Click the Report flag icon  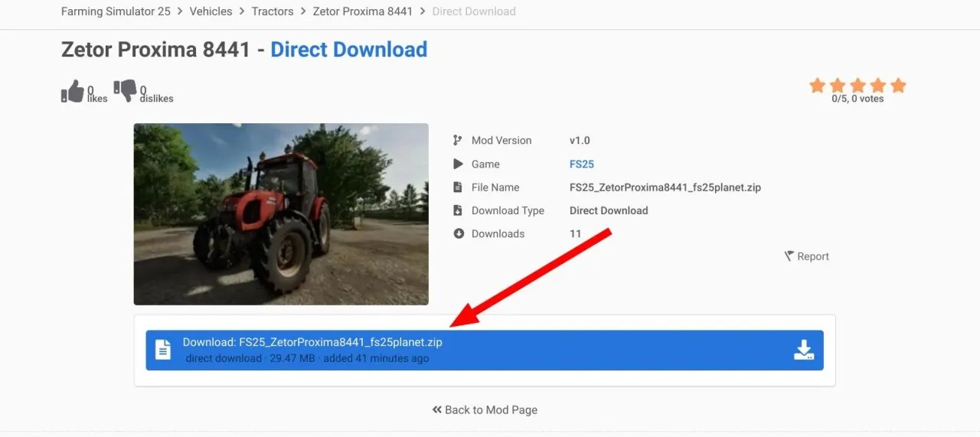coord(789,256)
